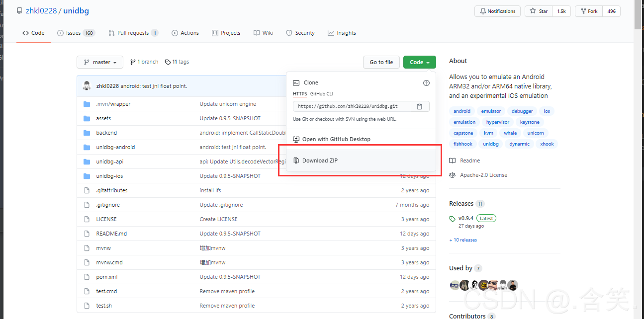The image size is (644, 319).
Task: Open the Used by section link
Action: [x=465, y=268]
